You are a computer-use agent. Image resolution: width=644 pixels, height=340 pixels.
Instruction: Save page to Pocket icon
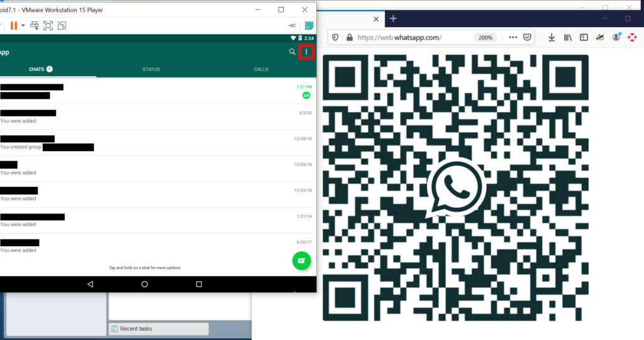[x=528, y=37]
